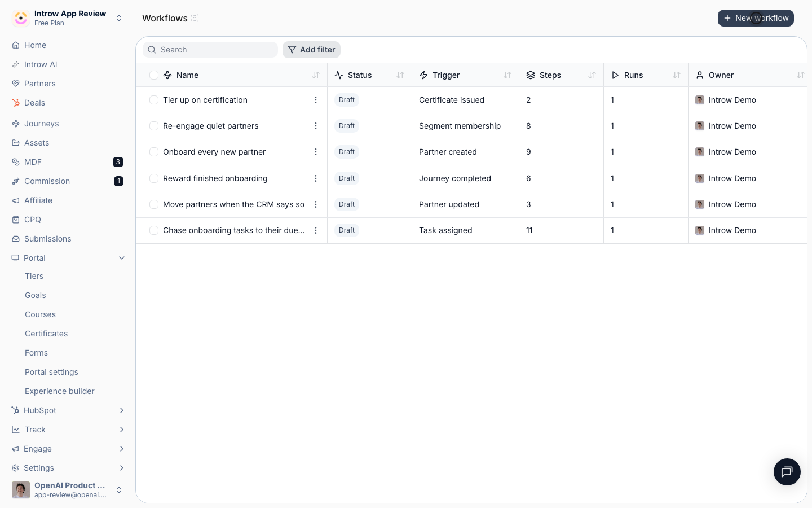Select the Tiers item under Portal
812x508 pixels.
coord(34,276)
